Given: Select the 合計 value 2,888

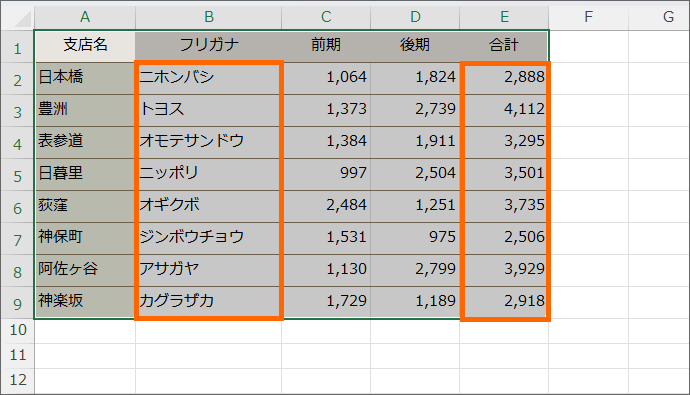Looking at the screenshot, I should click(504, 79).
